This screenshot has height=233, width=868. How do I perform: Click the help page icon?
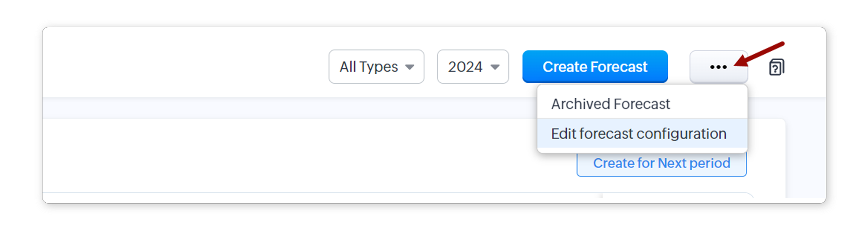776,67
